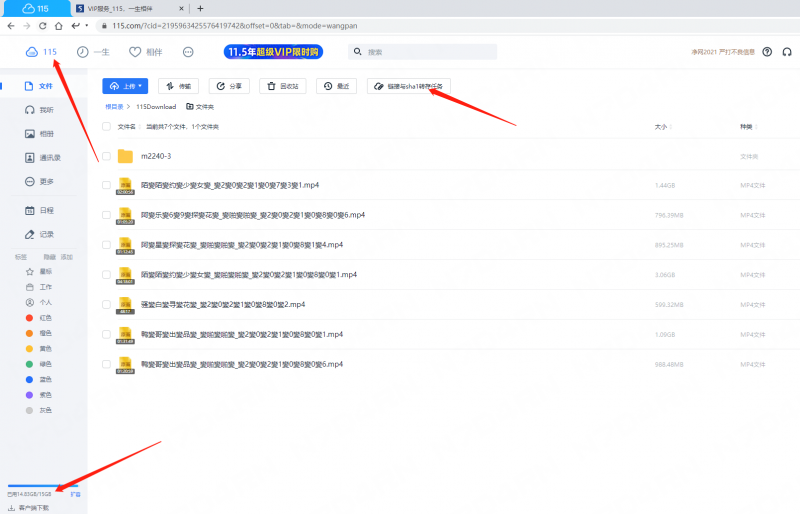Open the top-bar three-dots more menu
800x514 pixels.
188,52
